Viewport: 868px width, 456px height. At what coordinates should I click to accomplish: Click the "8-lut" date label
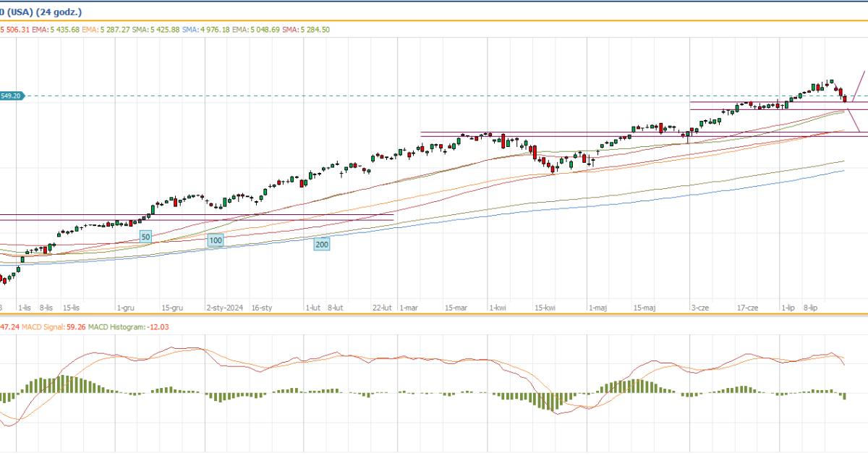pyautogui.click(x=335, y=308)
